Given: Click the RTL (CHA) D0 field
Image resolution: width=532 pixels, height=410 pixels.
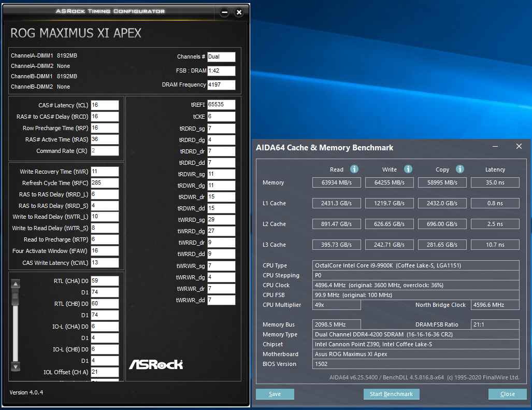Looking at the screenshot, I should coord(105,281).
